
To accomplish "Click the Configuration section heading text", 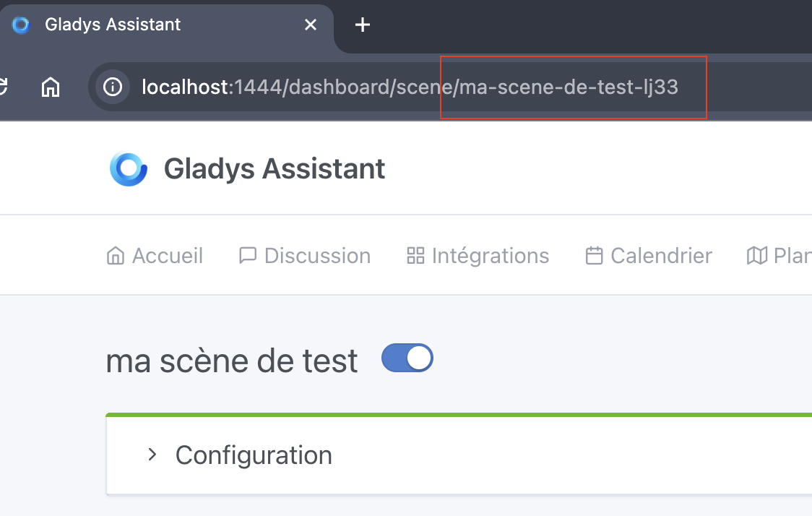I will [x=254, y=455].
